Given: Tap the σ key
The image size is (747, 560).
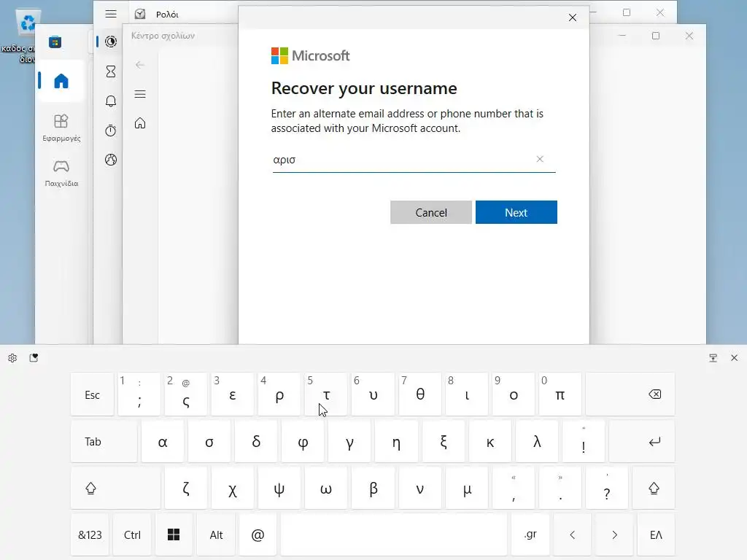Looking at the screenshot, I should [x=209, y=441].
